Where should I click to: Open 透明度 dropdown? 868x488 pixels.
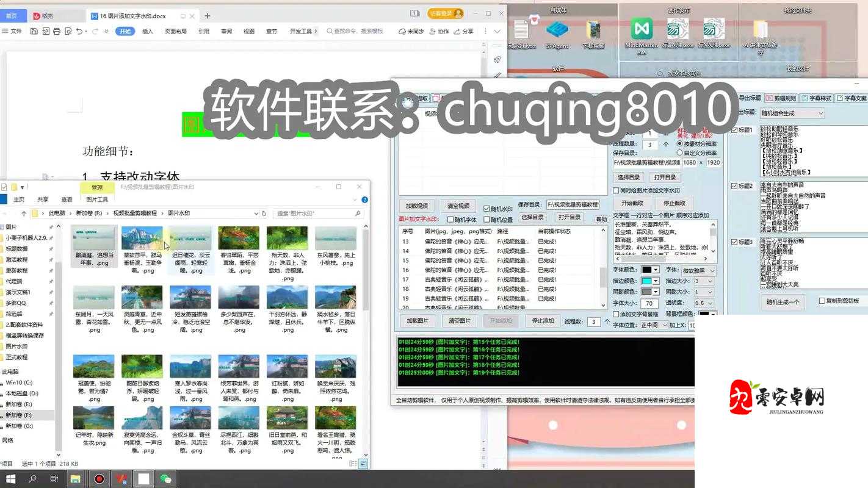[x=704, y=303]
